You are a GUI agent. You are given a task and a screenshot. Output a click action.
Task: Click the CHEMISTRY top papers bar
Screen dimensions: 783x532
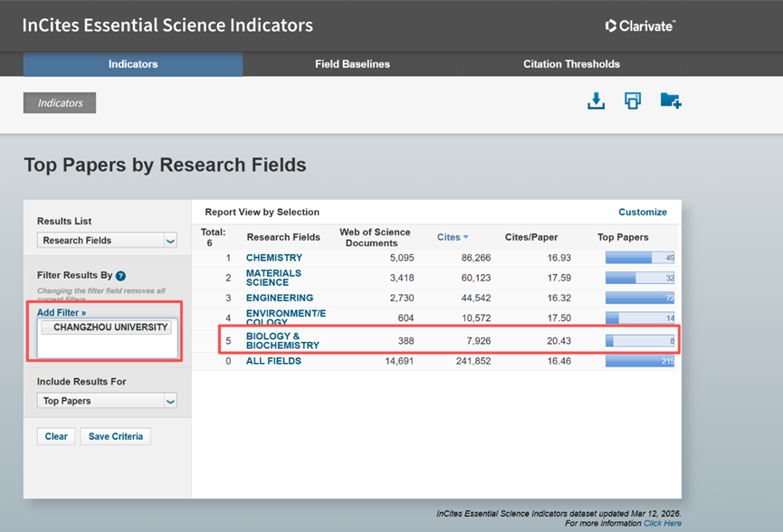(x=640, y=258)
